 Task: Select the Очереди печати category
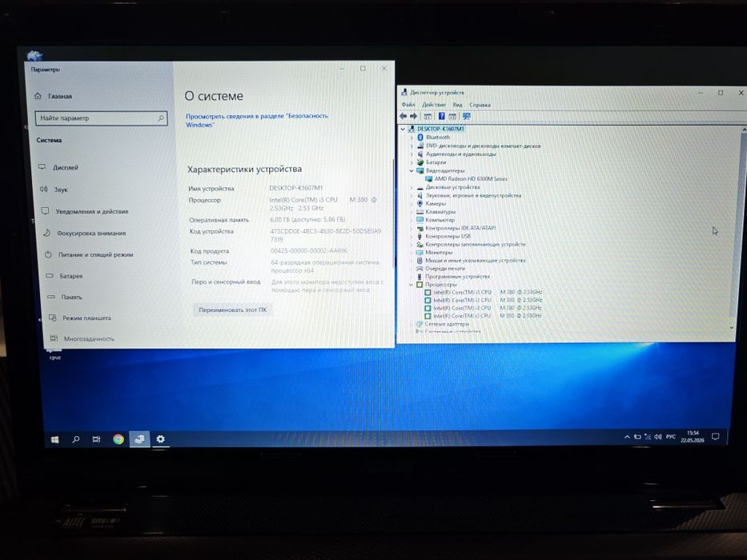click(445, 268)
